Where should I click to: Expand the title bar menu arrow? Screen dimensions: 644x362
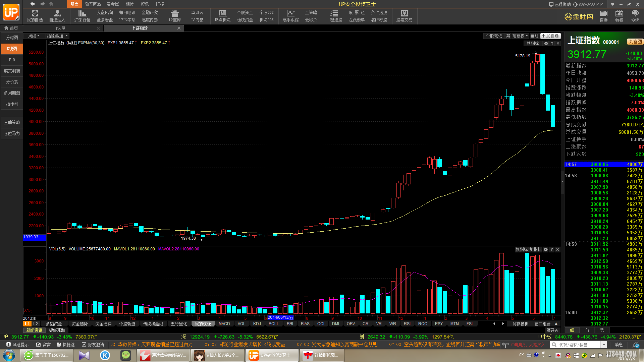click(612, 4)
